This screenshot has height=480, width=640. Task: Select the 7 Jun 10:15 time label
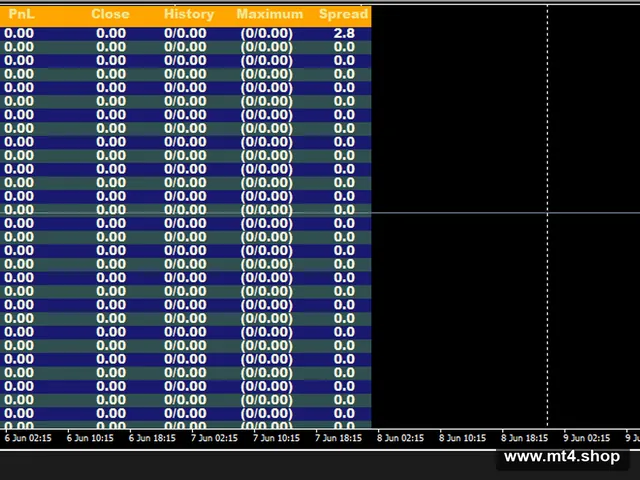point(276,438)
